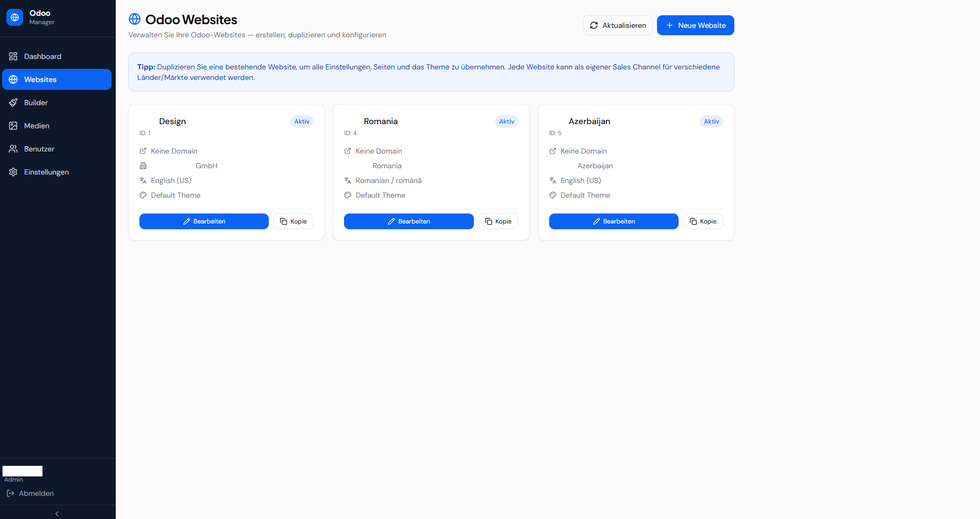Collapse the sidebar with the chevron
This screenshot has height=519, width=980.
[x=57, y=513]
